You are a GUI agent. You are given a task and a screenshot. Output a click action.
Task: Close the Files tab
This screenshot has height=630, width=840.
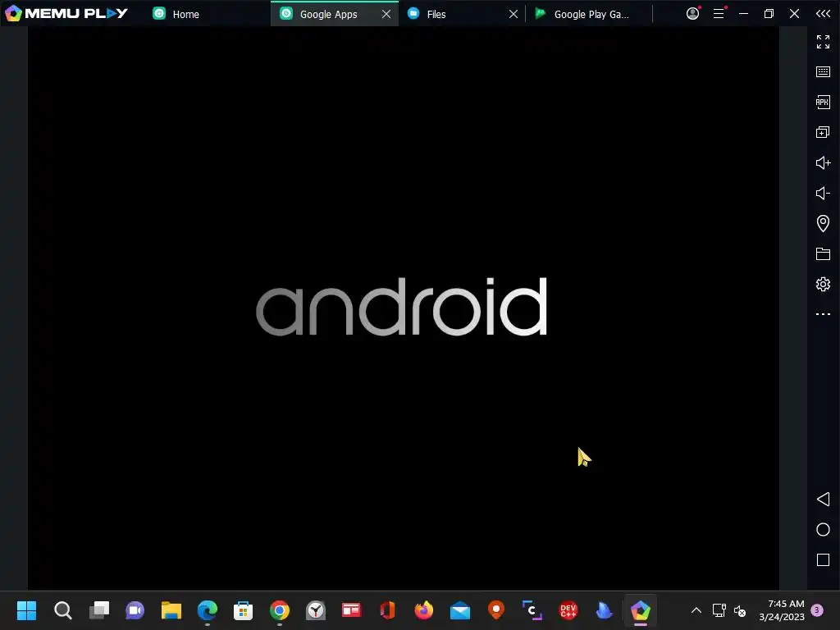click(514, 14)
